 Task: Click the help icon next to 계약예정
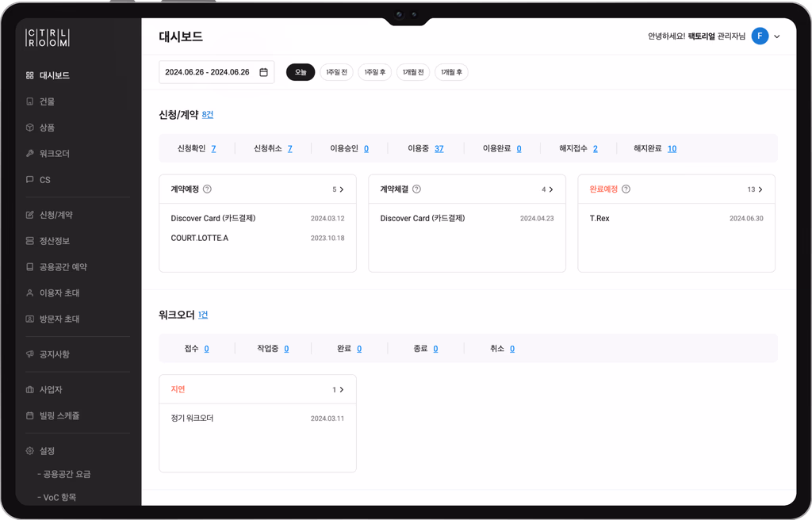pos(207,189)
